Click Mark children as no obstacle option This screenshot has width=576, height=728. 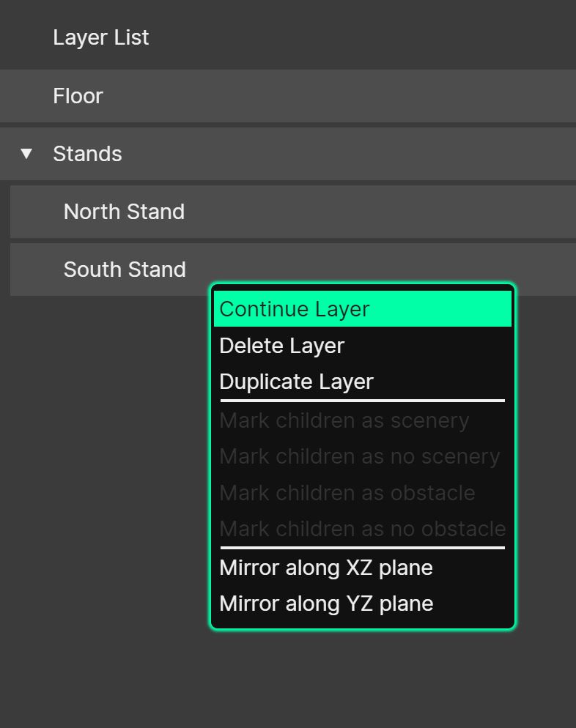click(x=362, y=528)
